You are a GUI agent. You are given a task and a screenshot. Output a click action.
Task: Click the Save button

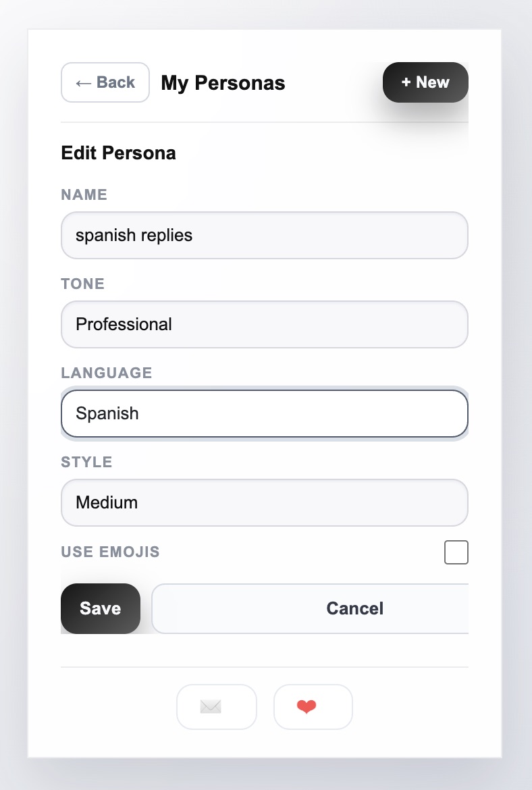(x=100, y=608)
